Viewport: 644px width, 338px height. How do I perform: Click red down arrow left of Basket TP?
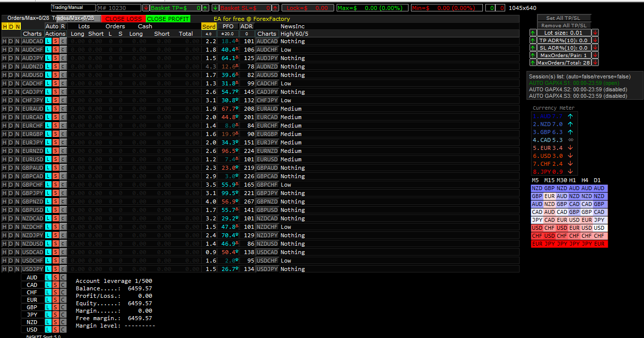[146, 8]
